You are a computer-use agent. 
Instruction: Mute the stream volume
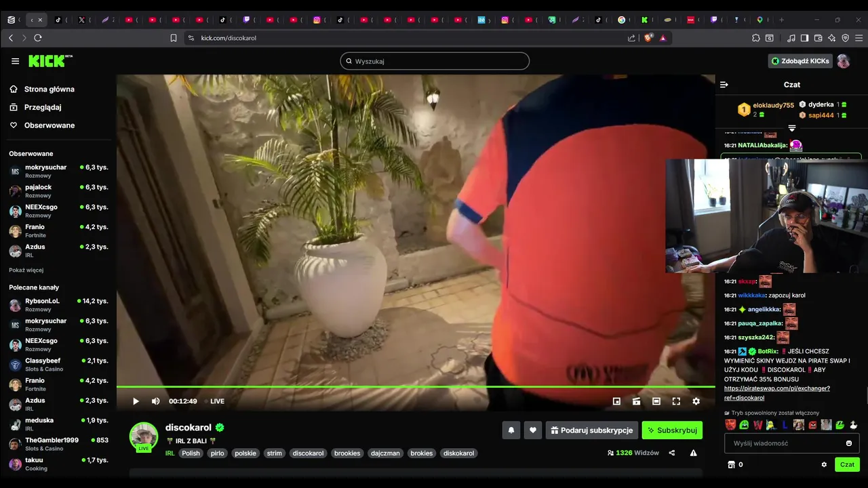155,401
